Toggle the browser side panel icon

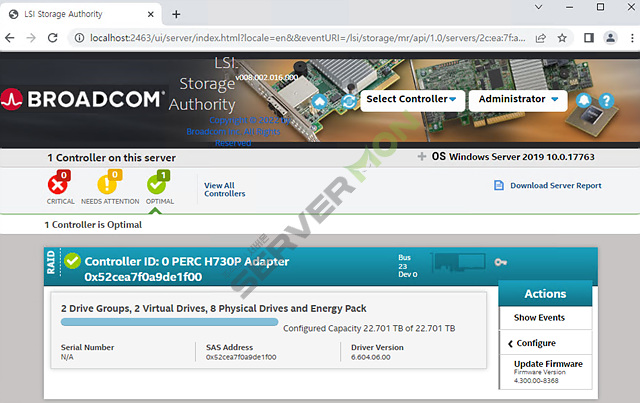point(589,38)
